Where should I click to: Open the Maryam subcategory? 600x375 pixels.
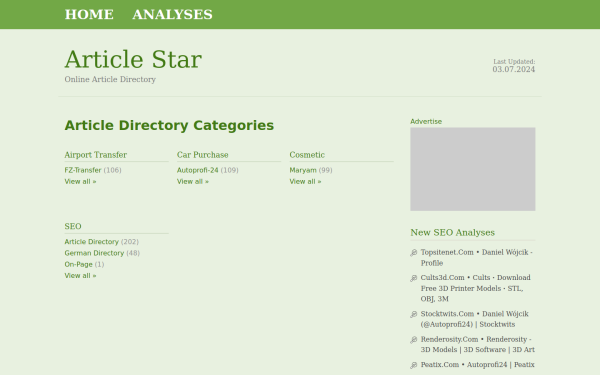pos(303,170)
